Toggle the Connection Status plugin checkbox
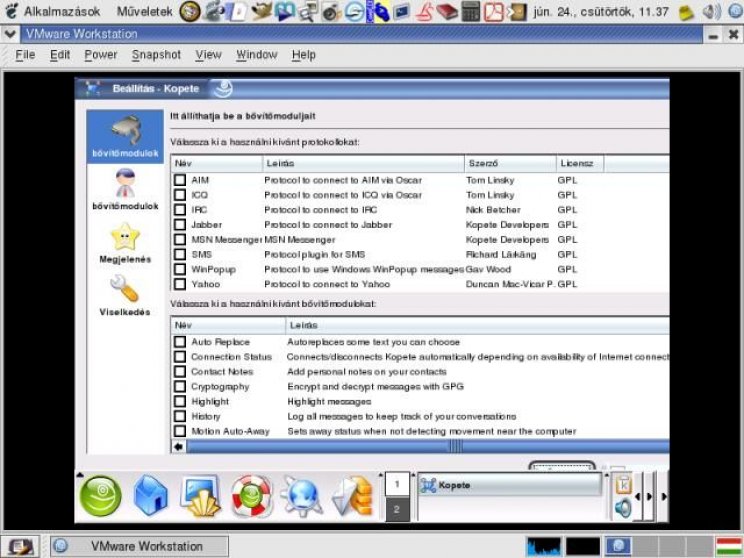 [x=180, y=357]
